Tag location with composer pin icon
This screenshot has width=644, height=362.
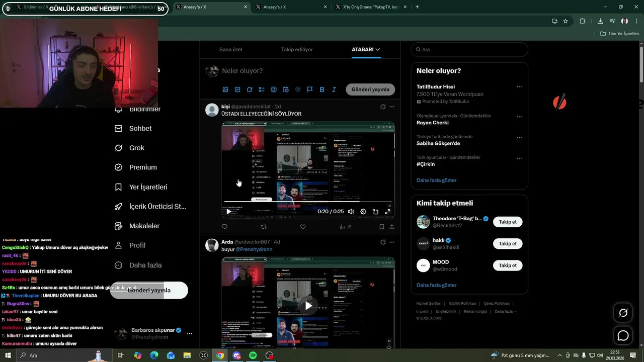tap(298, 89)
